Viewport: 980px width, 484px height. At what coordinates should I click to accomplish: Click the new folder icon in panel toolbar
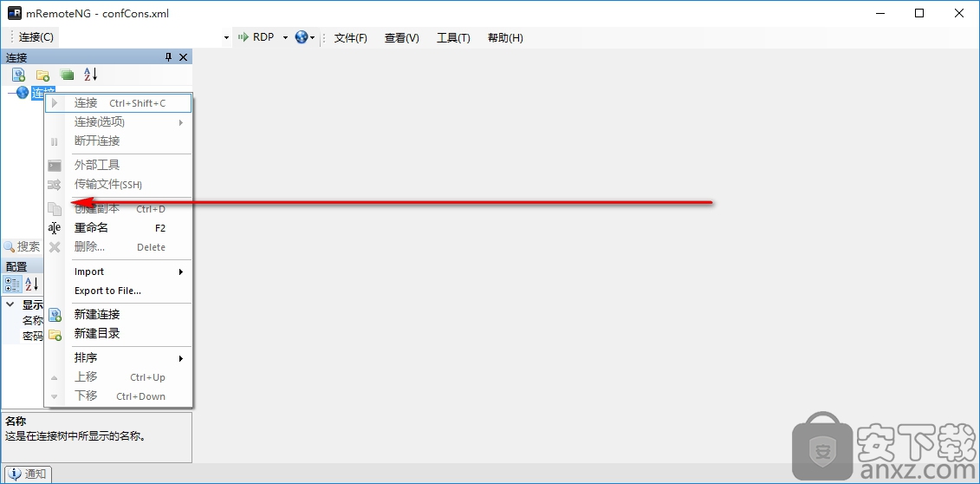tap(42, 75)
